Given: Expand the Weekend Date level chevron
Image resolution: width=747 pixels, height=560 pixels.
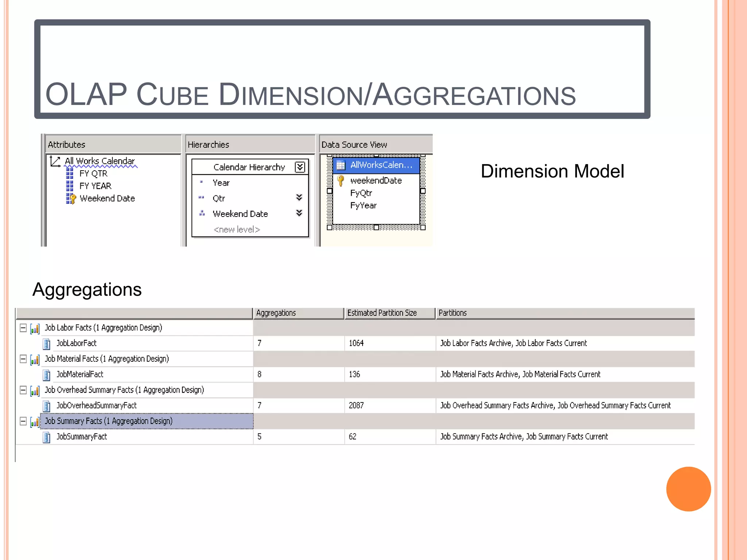Looking at the screenshot, I should pyautogui.click(x=299, y=213).
